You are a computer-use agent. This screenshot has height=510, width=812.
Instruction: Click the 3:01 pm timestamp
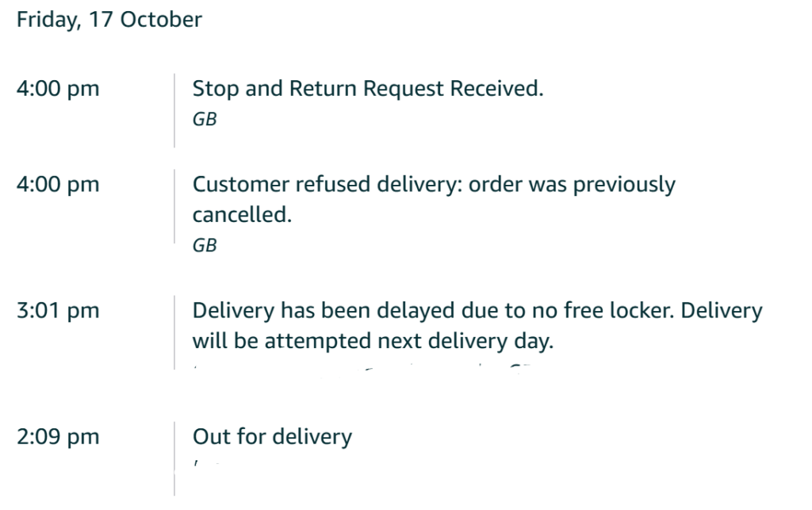(x=58, y=311)
